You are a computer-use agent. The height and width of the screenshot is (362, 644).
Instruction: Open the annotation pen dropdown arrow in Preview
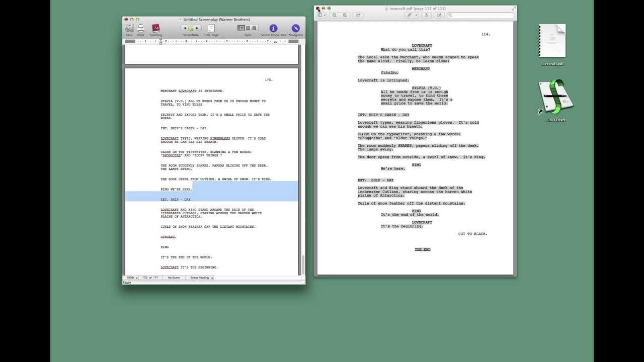[417, 15]
